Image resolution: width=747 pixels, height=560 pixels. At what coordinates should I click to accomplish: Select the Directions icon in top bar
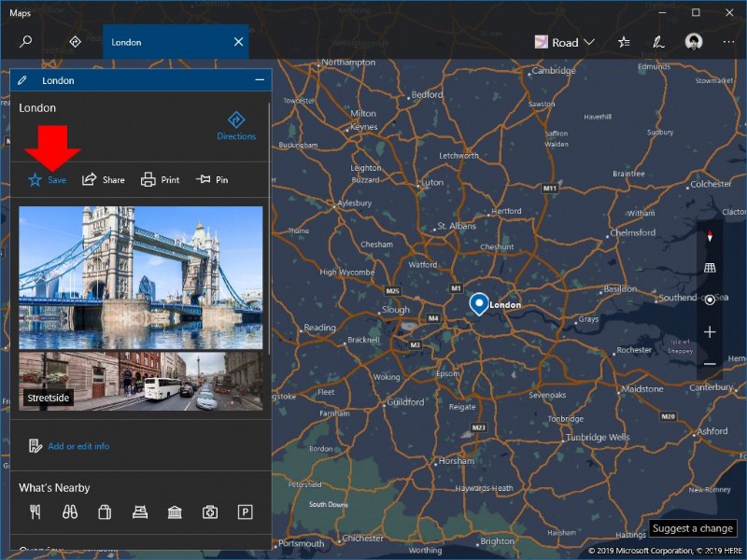pyautogui.click(x=75, y=42)
